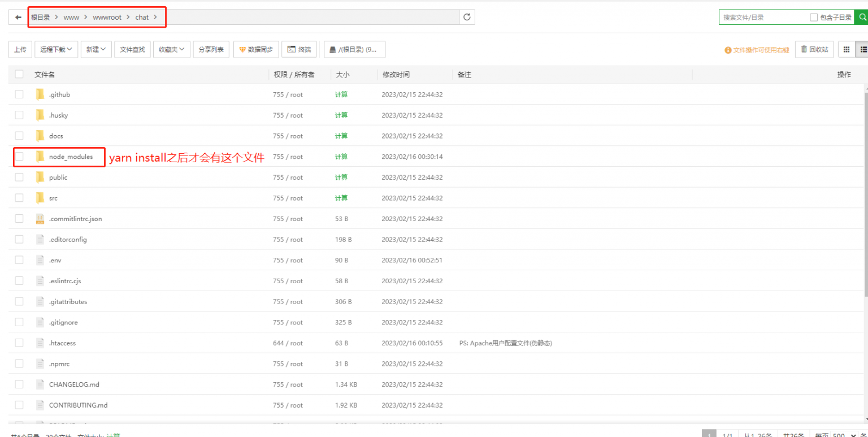Open the .husky folder icon

pyautogui.click(x=40, y=115)
